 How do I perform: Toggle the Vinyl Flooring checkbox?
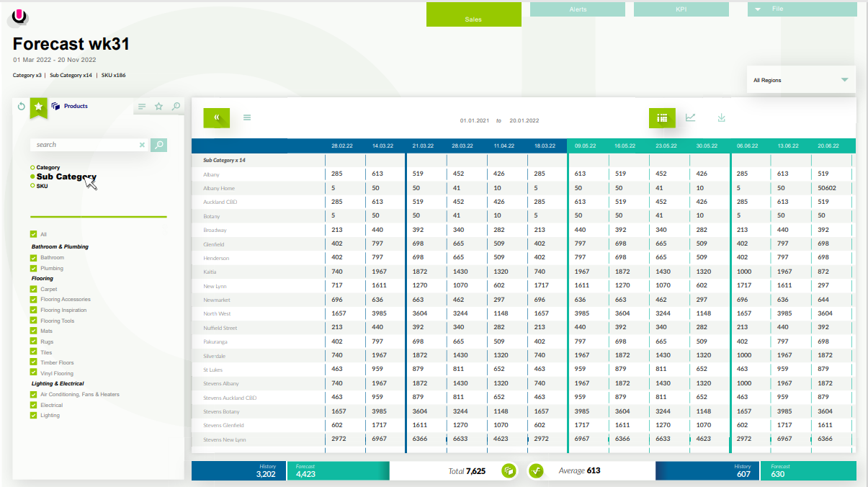[33, 373]
